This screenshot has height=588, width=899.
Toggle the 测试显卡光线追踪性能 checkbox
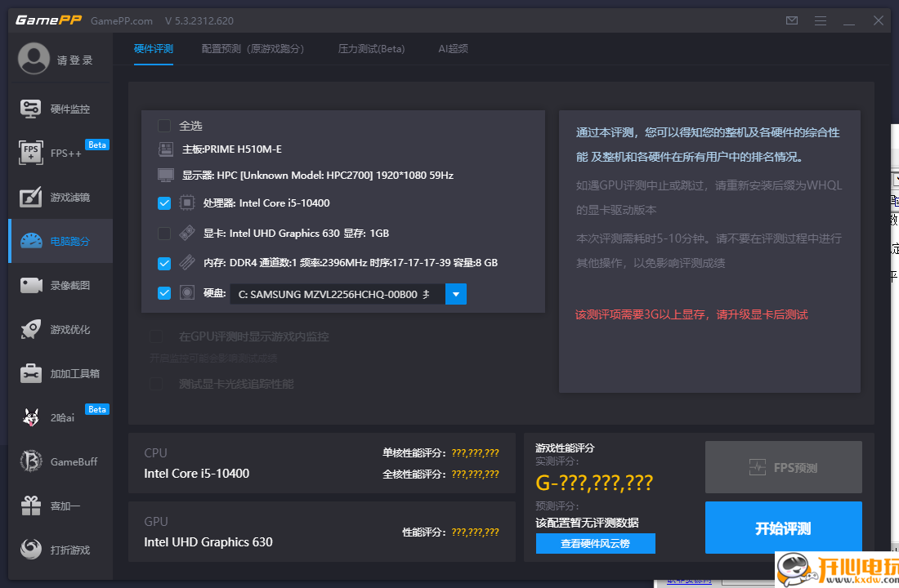coord(156,383)
